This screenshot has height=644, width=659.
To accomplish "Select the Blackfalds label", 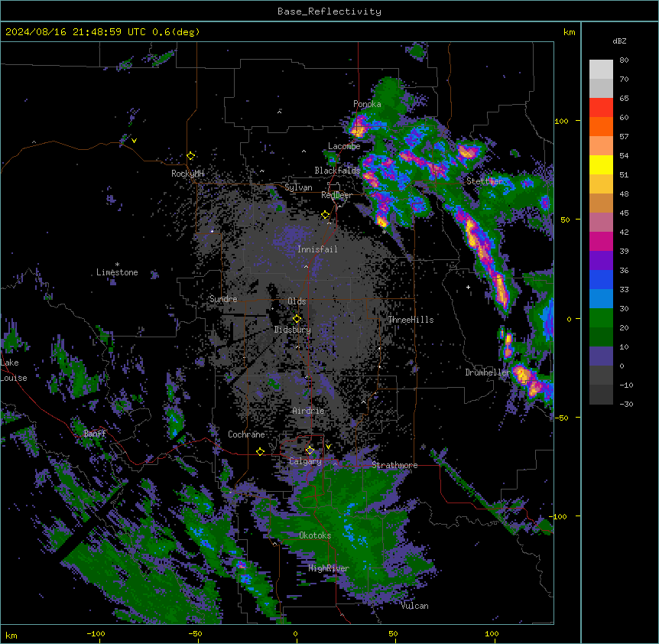I will [x=337, y=171].
